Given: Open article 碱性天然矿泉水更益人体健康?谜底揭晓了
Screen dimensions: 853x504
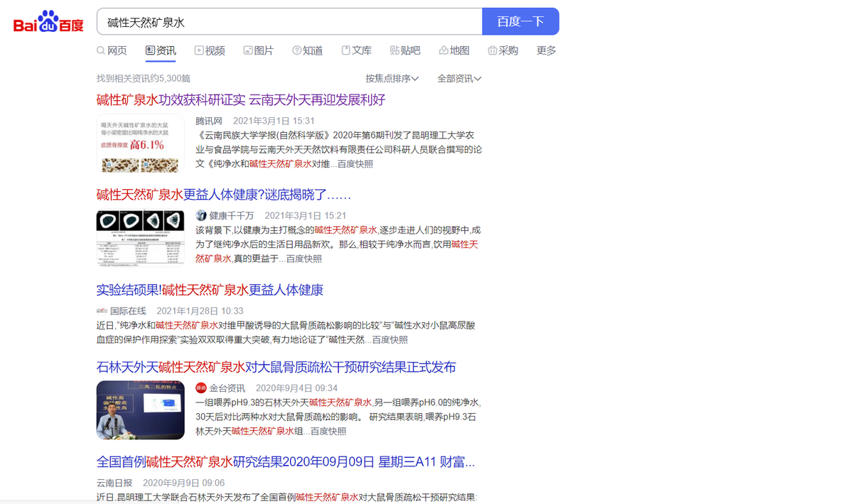Looking at the screenshot, I should (x=224, y=195).
